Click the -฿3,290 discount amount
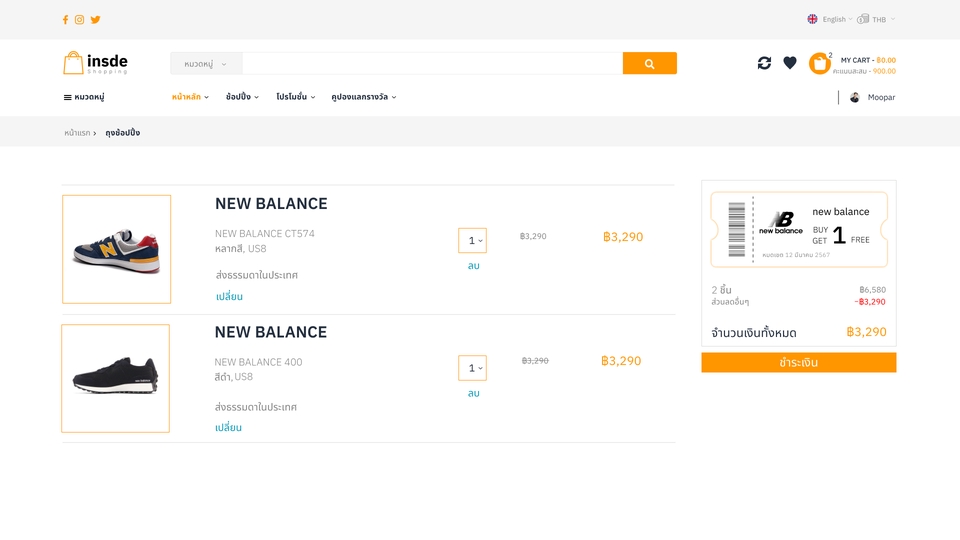 870,302
